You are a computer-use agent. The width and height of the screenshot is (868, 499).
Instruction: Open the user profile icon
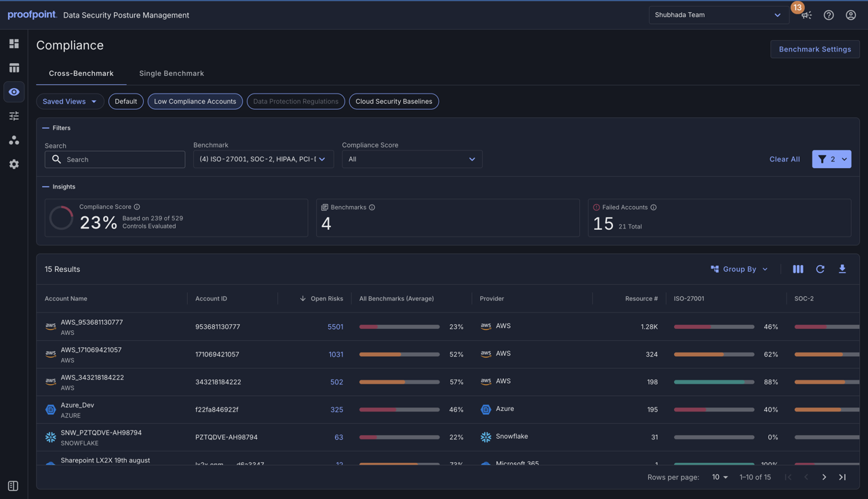[850, 15]
